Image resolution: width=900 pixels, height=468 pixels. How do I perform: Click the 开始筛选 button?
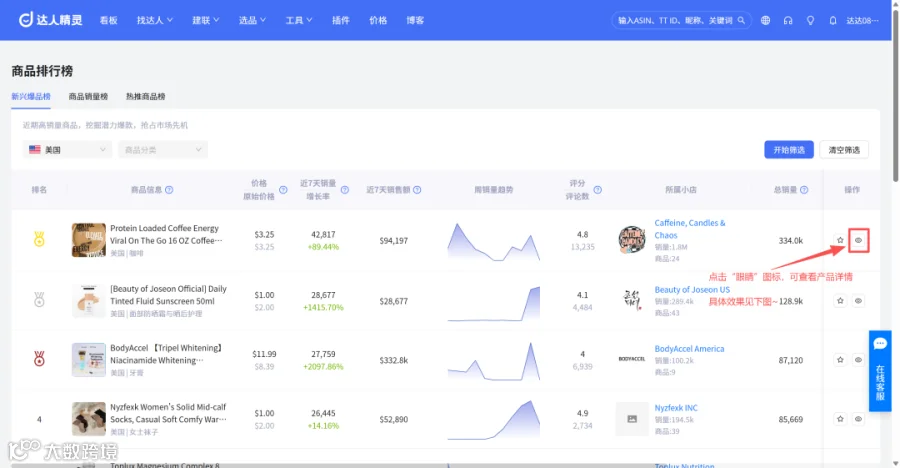pyautogui.click(x=789, y=150)
